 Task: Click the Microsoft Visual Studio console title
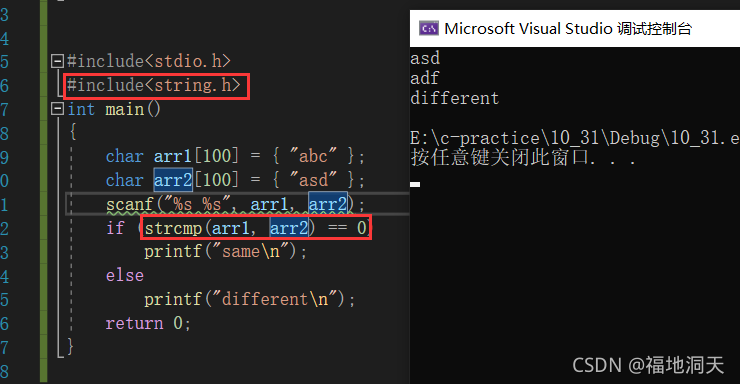[568, 29]
